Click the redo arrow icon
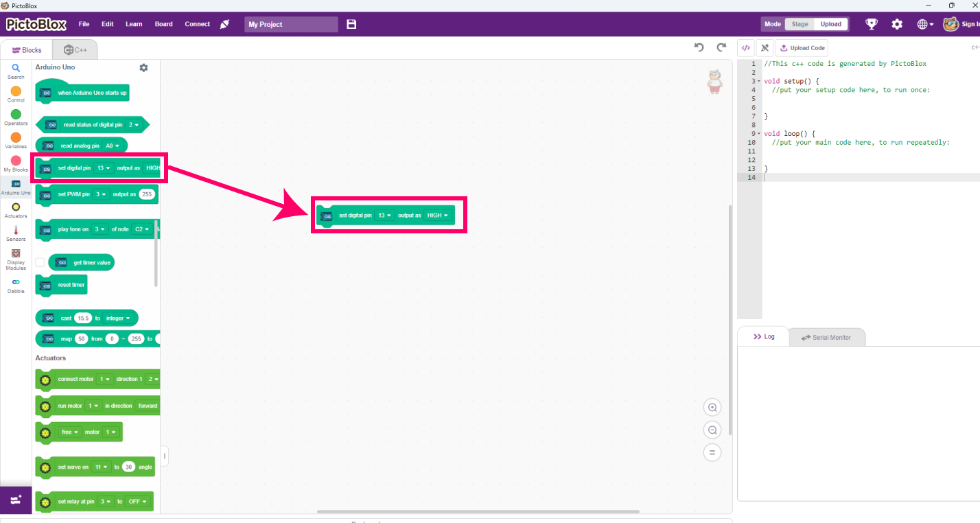Viewport: 980px width, 523px height. click(x=721, y=47)
